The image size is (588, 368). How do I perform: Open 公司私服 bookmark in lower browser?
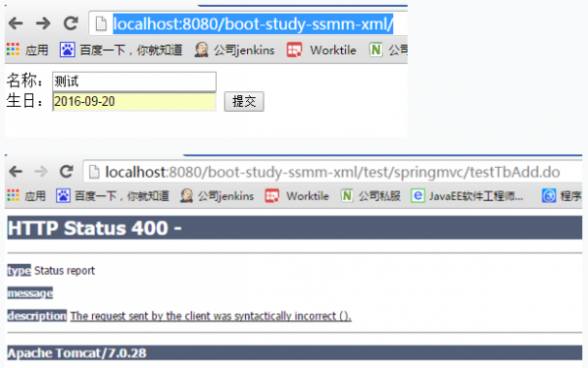click(370, 196)
